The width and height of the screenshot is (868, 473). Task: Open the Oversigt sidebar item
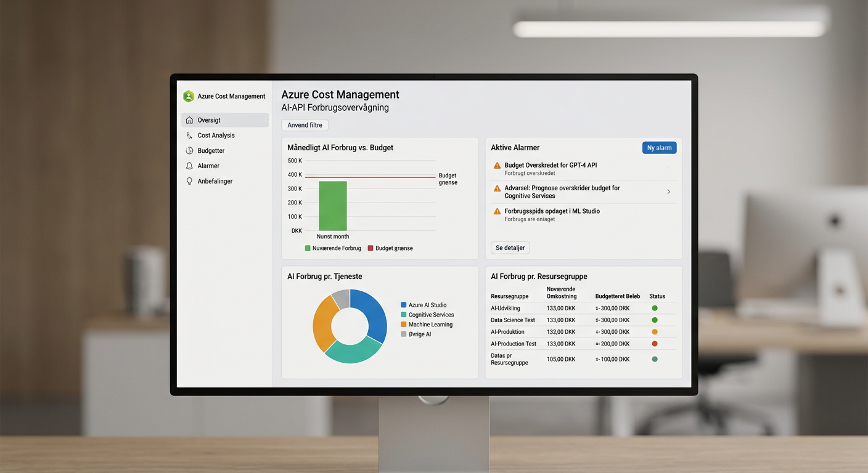pos(225,120)
